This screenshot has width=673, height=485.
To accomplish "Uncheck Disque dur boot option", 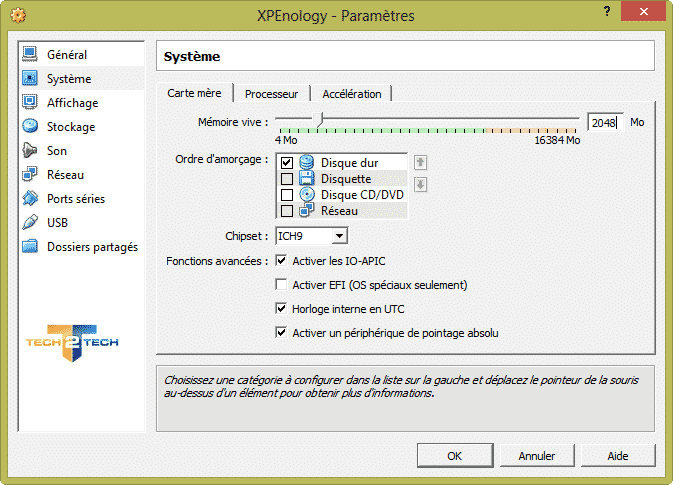I will [287, 163].
